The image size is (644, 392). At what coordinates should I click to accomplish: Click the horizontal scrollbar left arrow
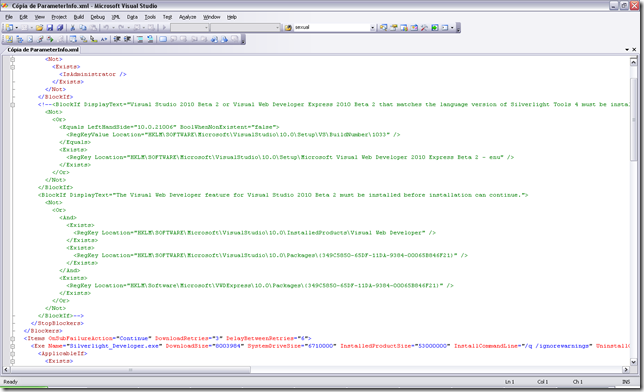point(6,369)
